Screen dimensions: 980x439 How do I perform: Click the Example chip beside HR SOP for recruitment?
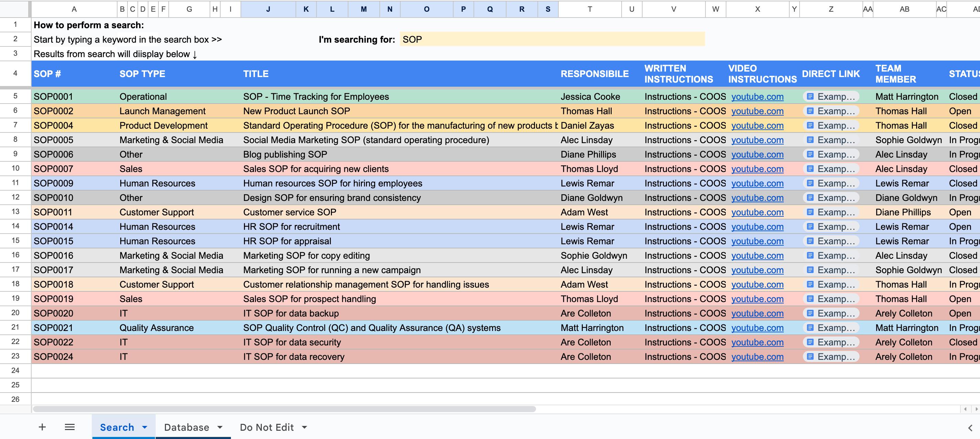pyautogui.click(x=832, y=226)
